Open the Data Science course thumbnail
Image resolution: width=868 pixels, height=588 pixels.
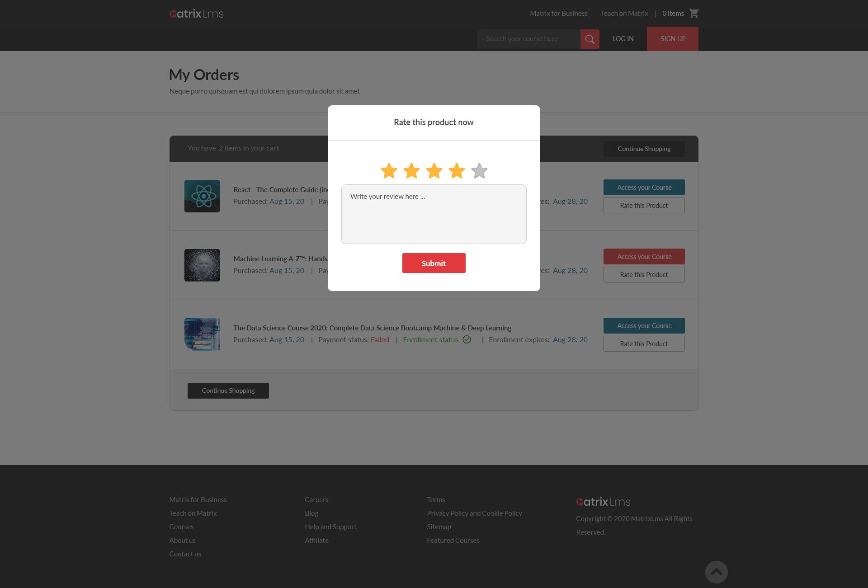coord(202,334)
